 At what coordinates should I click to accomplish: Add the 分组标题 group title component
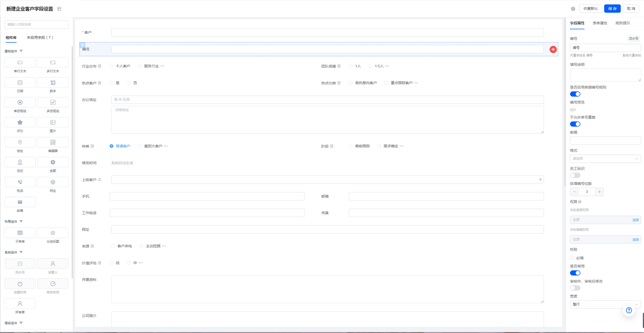53,233
